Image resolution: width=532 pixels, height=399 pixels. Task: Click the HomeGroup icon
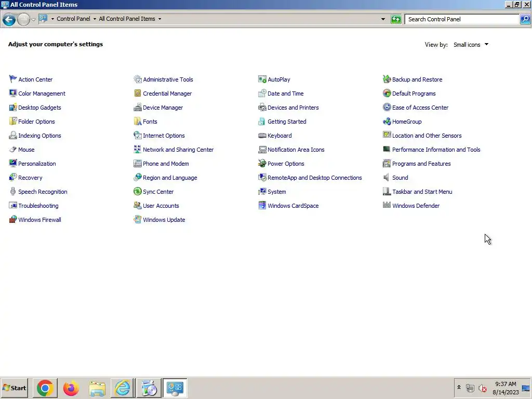387,121
